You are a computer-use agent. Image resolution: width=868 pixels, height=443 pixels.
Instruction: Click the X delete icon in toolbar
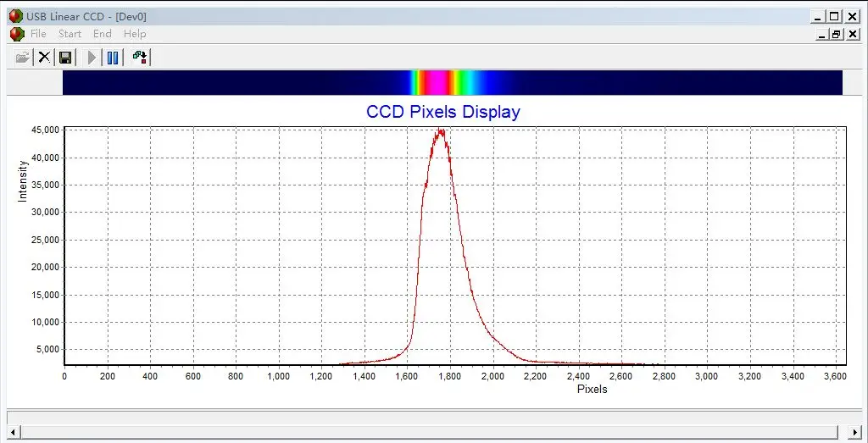coord(44,58)
